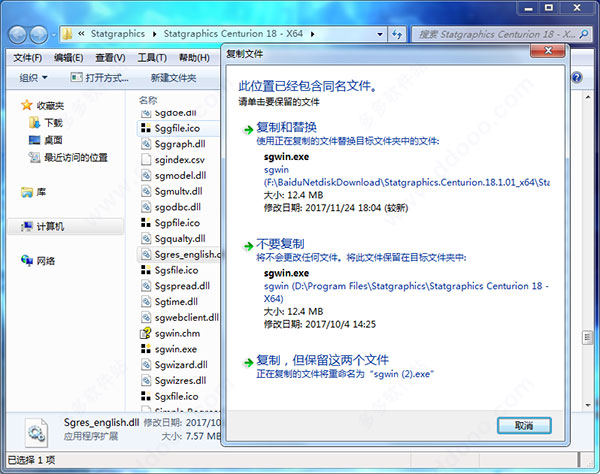
Task: Select the Sgres_english.dll file row
Action: point(179,254)
